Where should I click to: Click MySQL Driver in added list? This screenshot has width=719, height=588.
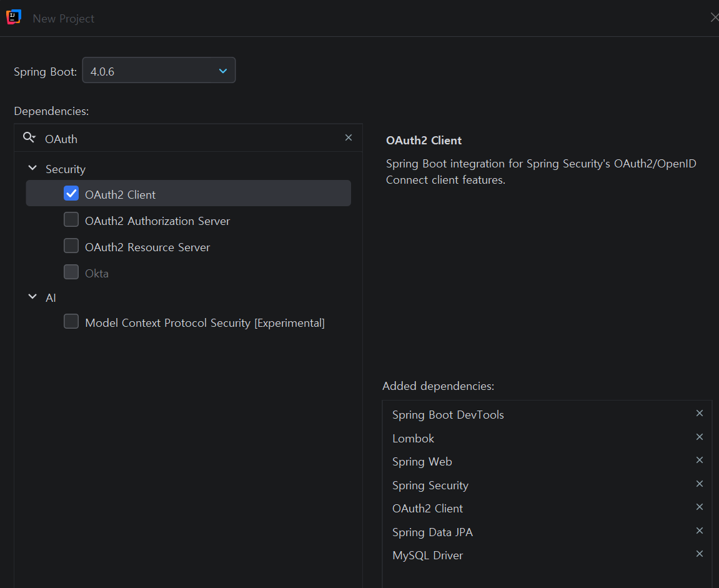point(427,556)
